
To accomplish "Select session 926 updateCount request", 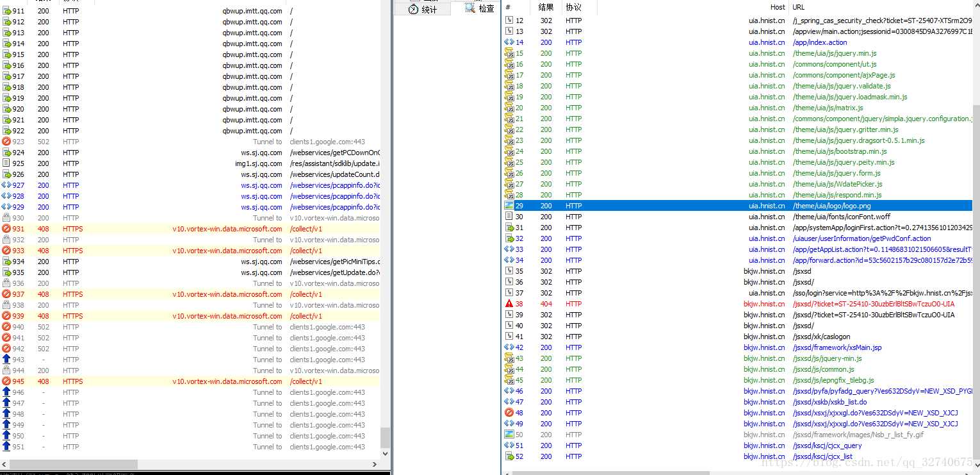I will coord(190,174).
